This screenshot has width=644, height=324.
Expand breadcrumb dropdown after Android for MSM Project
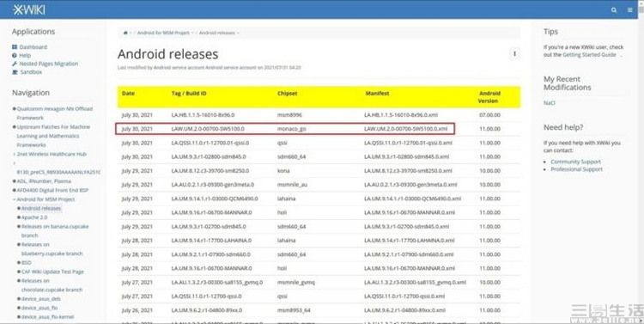[192, 33]
